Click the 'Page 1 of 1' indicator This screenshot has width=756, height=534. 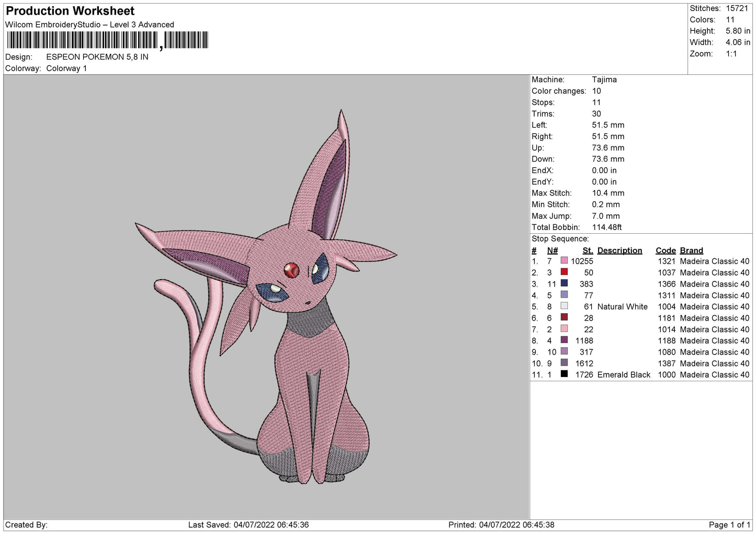tap(730, 525)
